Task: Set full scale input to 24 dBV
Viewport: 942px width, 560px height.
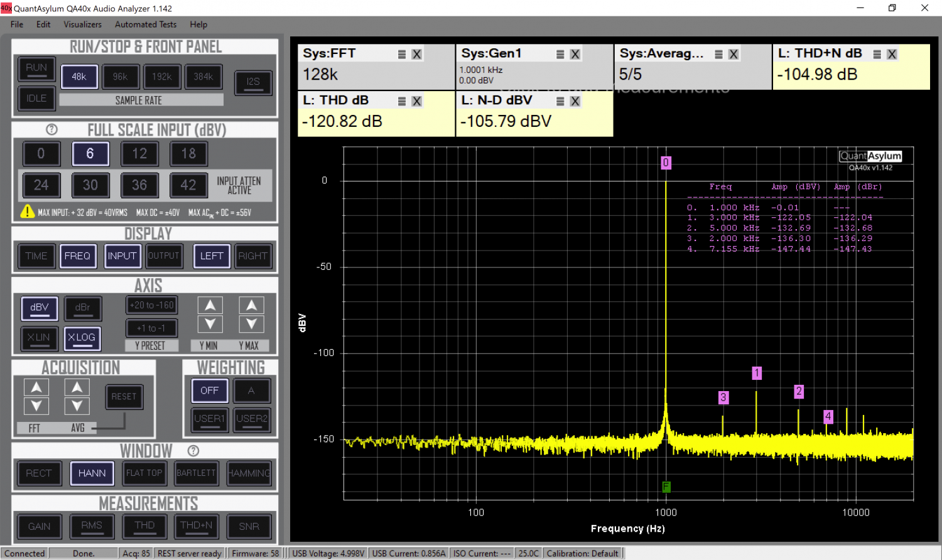Action: [x=41, y=185]
